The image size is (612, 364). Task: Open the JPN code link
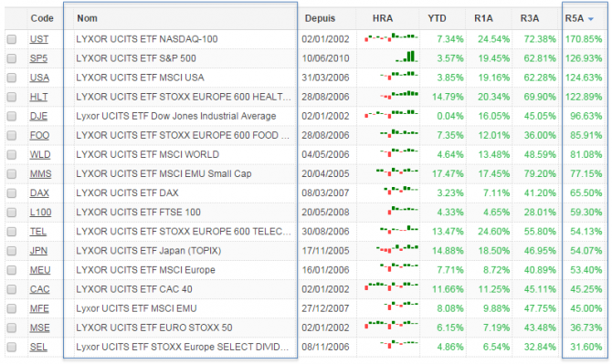pyautogui.click(x=38, y=251)
